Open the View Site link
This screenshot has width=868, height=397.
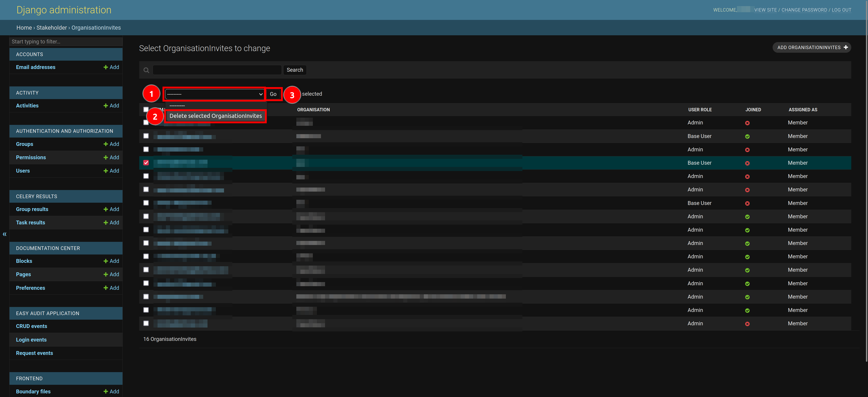tap(765, 10)
